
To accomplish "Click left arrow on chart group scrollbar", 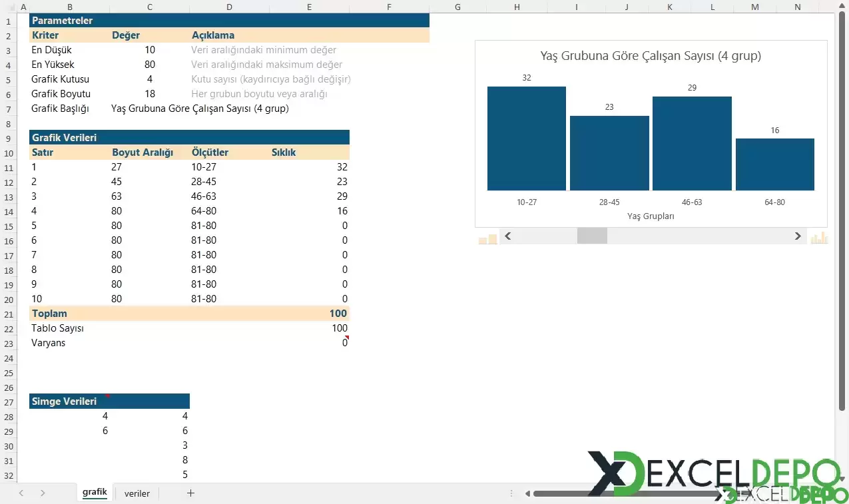I will (x=508, y=236).
